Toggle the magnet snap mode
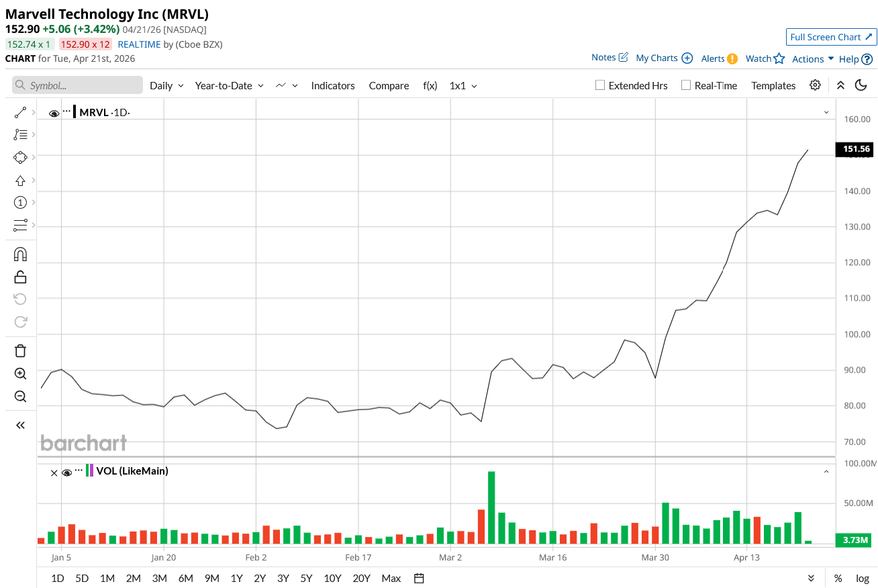Viewport: 878px width, 588px height. pos(20,254)
